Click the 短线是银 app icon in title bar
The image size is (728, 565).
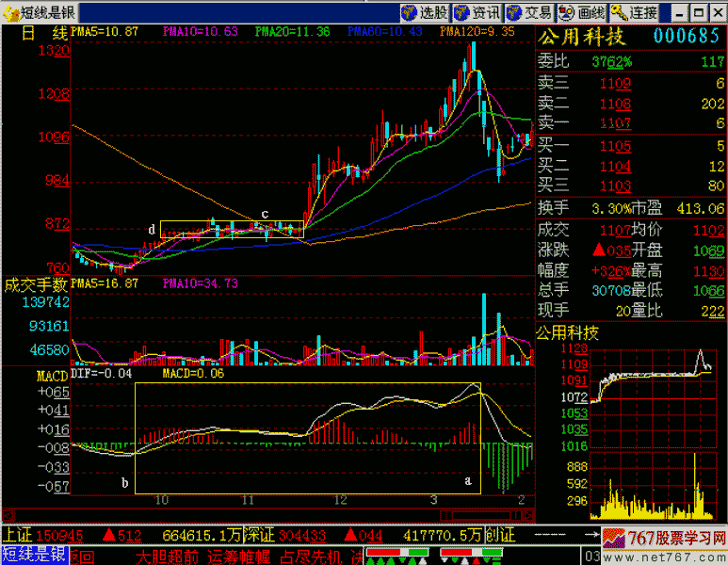10,13
